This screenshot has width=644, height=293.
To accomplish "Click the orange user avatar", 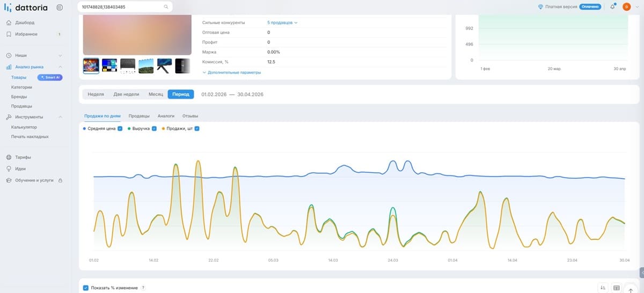I will click(626, 7).
